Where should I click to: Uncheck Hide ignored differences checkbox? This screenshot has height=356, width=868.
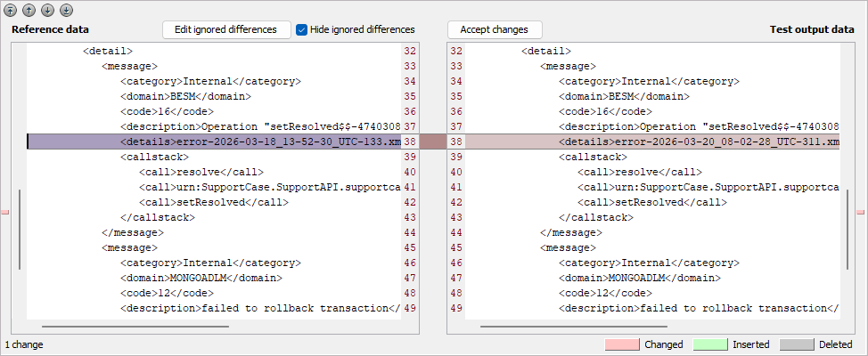coord(302,29)
